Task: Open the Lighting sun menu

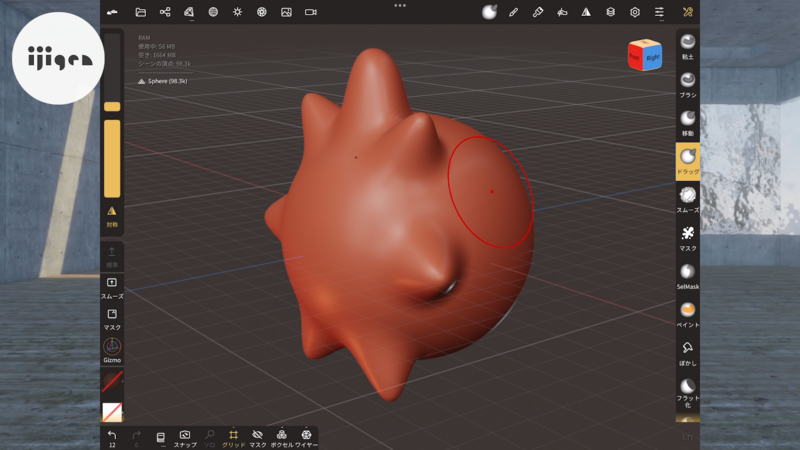Action: point(237,12)
